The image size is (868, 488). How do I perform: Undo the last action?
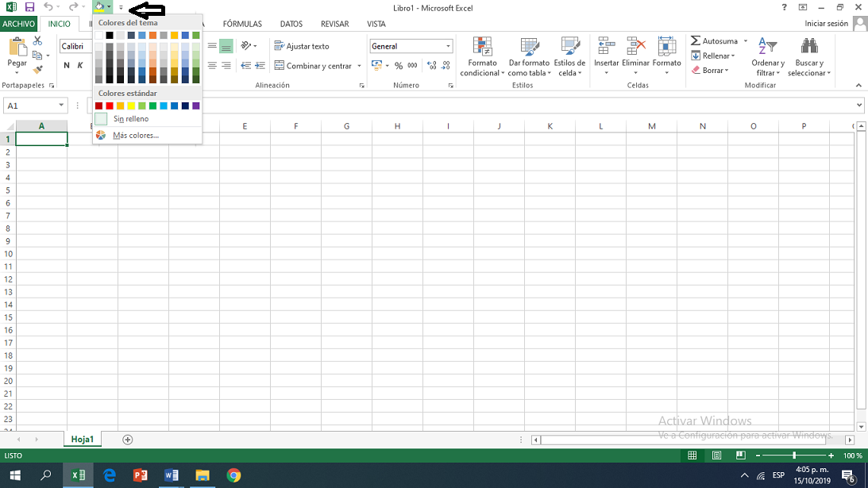tap(48, 7)
